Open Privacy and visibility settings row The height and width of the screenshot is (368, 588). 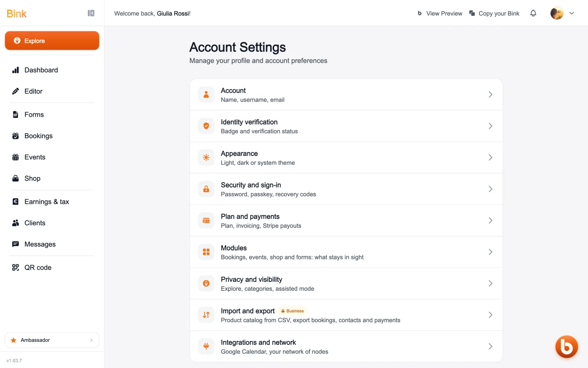346,284
